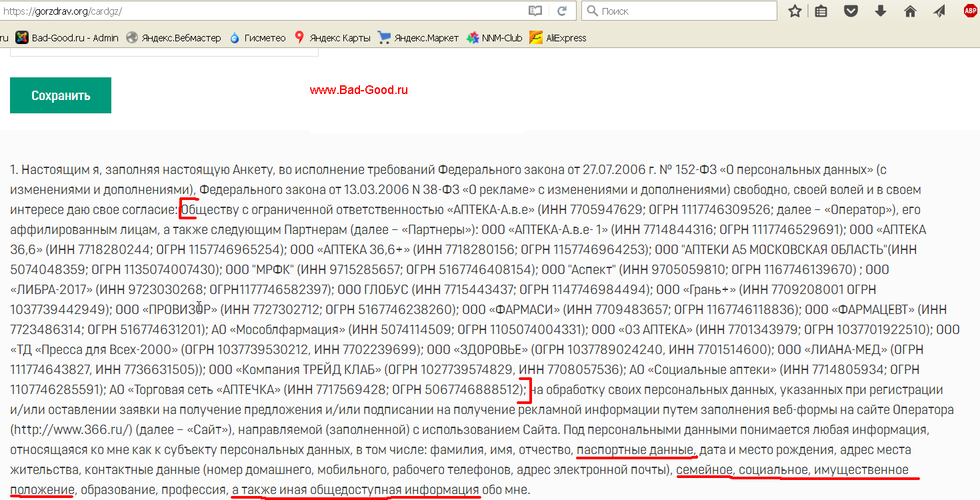Toggle reader view icon in the address bar
980x500 pixels.
tap(535, 11)
